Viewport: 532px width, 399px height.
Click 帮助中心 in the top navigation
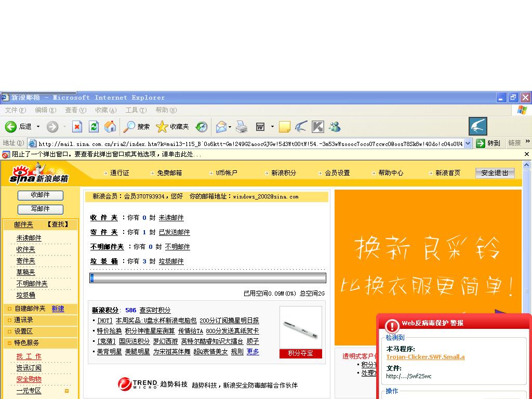pos(391,173)
